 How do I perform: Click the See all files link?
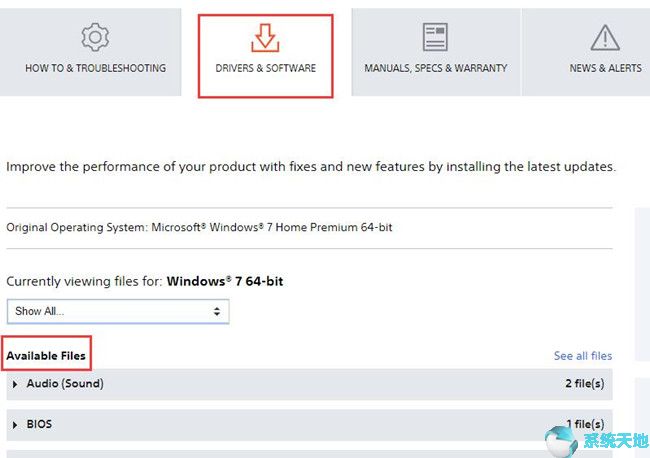click(x=582, y=356)
